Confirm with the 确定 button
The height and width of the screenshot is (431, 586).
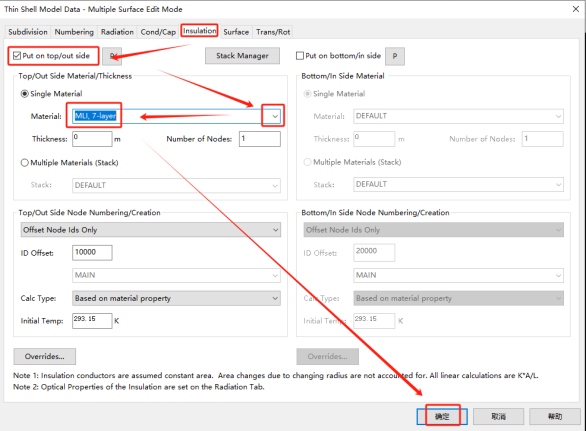pos(442,416)
